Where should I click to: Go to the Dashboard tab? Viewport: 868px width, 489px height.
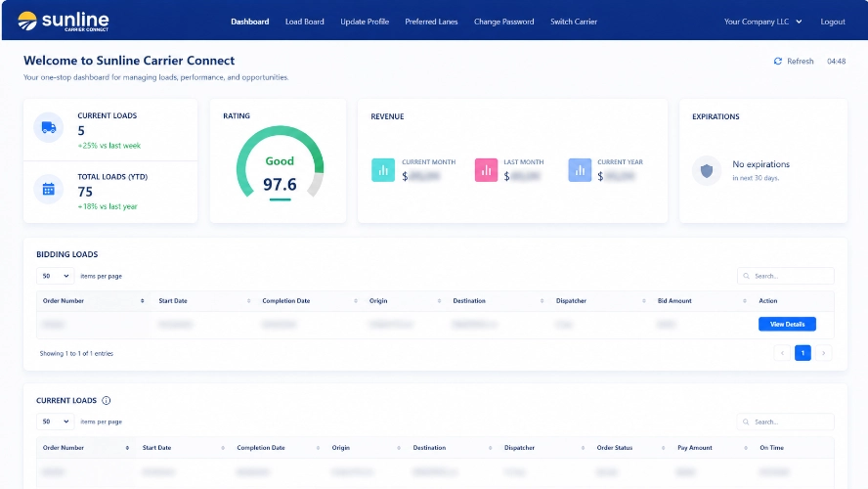(249, 22)
